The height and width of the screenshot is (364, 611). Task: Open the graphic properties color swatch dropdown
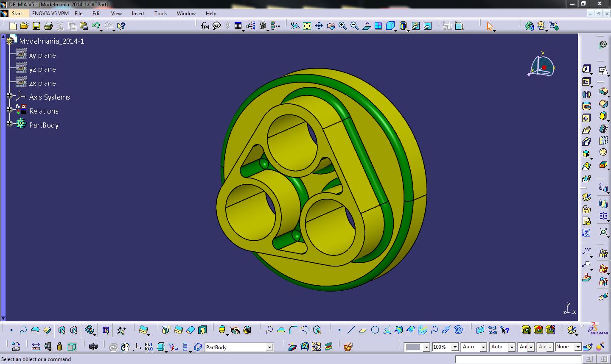coord(426,347)
